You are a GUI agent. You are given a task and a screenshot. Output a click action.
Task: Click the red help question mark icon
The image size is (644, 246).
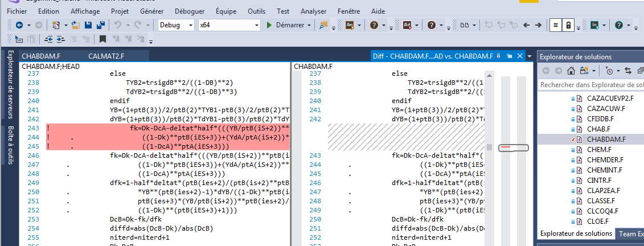431,25
